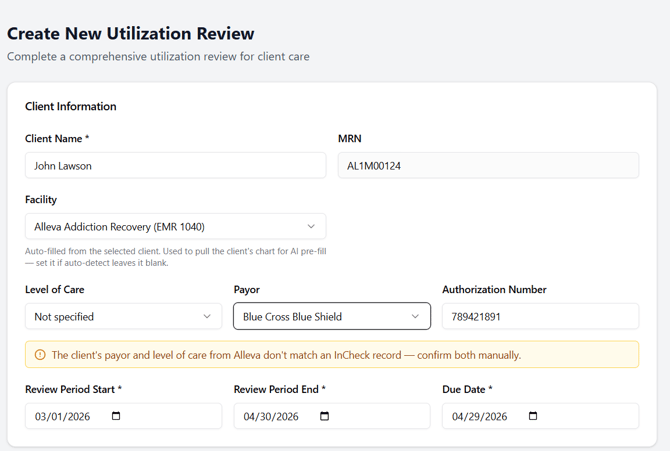Click the Payor dropdown chevron arrow

click(415, 316)
